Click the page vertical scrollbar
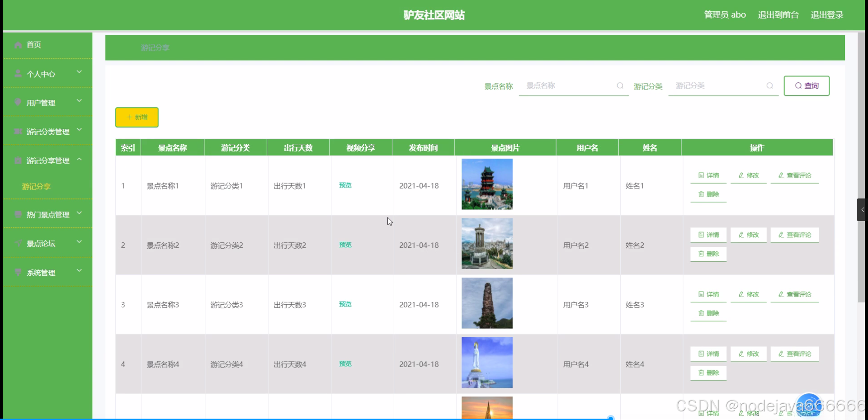Viewport: 868px width, 420px height. (861, 167)
